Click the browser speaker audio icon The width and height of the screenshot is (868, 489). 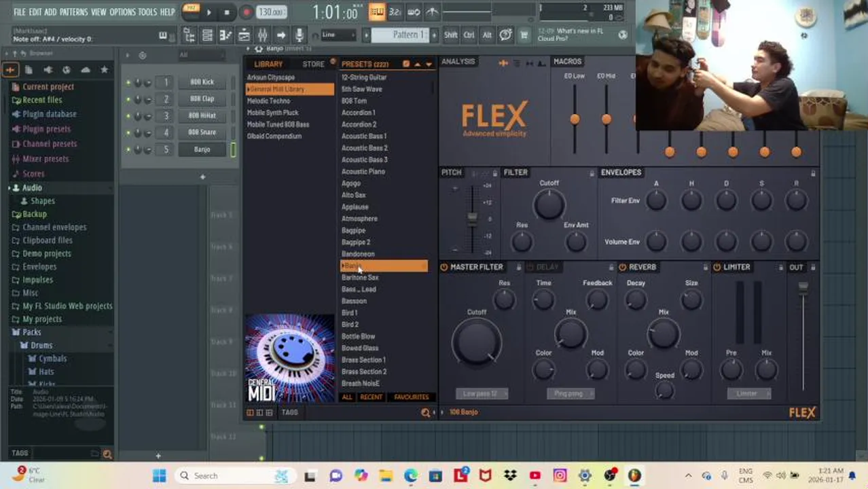48,69
